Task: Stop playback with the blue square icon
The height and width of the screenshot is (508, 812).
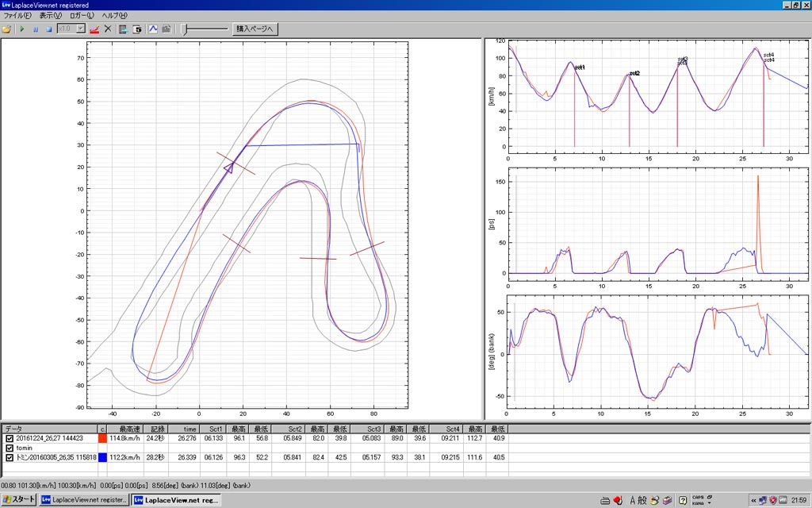Action: [48, 29]
